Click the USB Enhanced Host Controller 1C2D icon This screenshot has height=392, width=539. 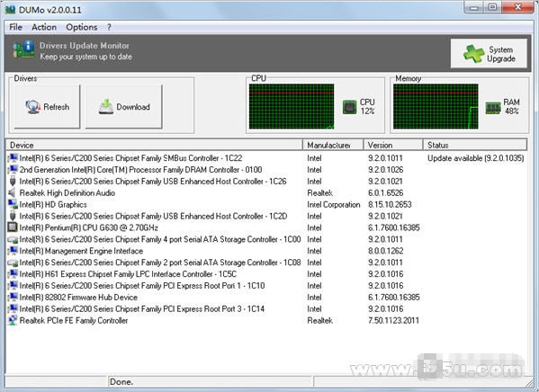[13, 216]
